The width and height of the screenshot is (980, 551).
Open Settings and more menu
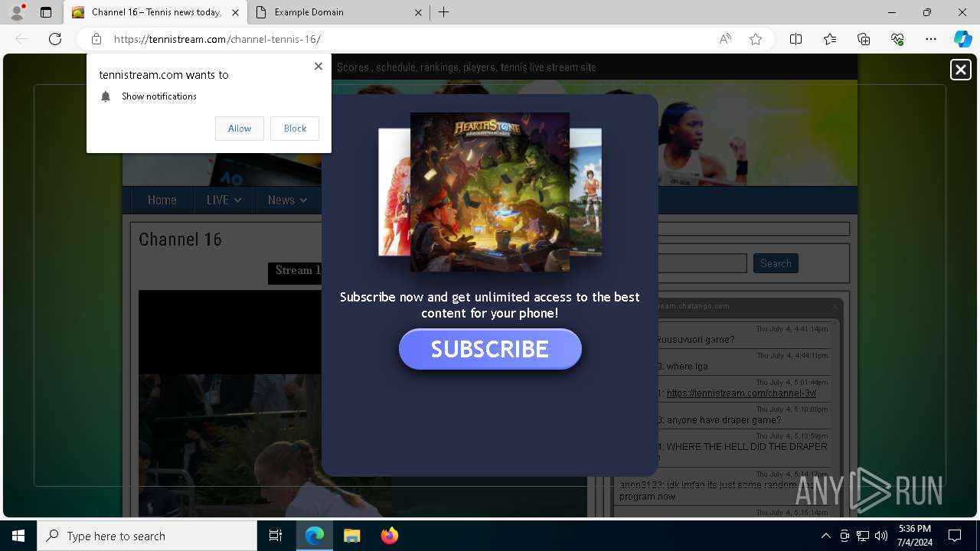point(931,39)
